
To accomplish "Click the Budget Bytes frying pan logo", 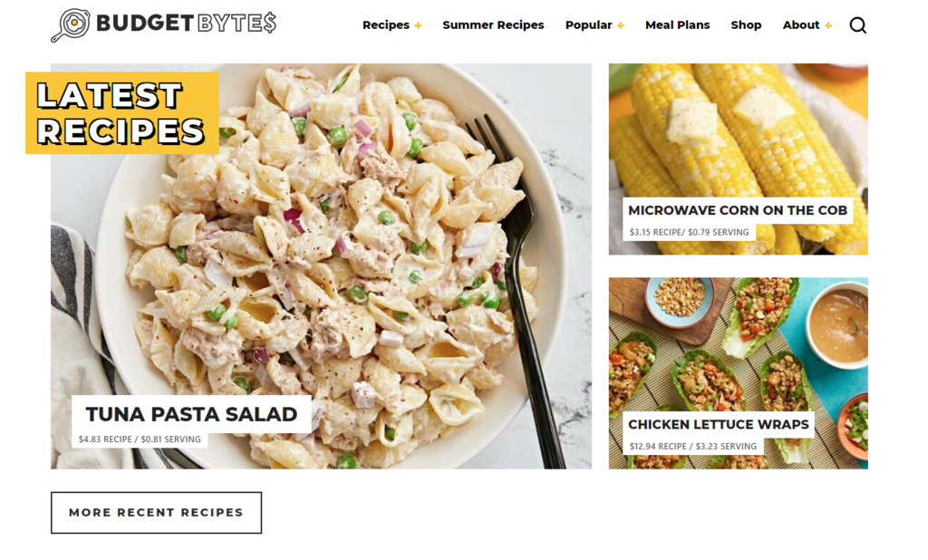I will pos(71,25).
